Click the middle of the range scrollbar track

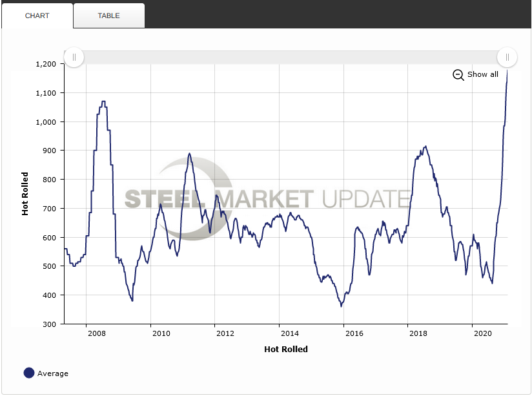tap(291, 58)
